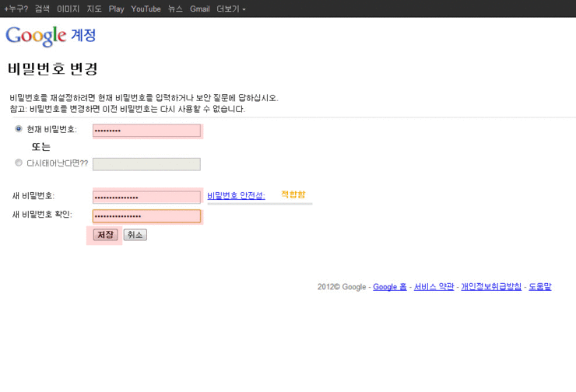
Task: Open 검색 in the top navigation bar
Action: 42,9
